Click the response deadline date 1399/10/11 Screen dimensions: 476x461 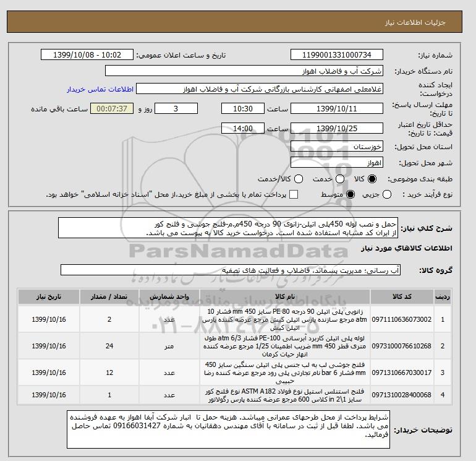click(x=337, y=108)
